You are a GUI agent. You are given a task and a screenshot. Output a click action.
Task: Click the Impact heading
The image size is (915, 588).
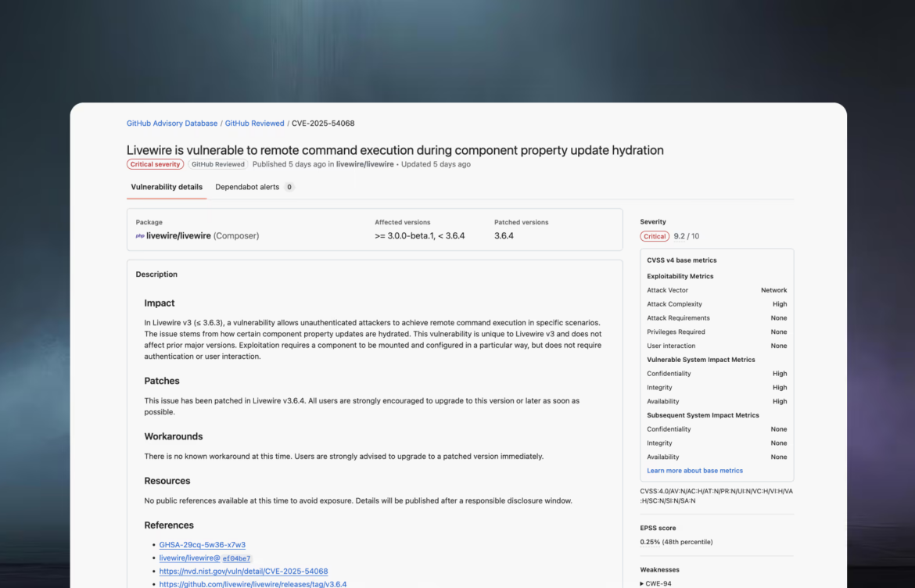[160, 303]
